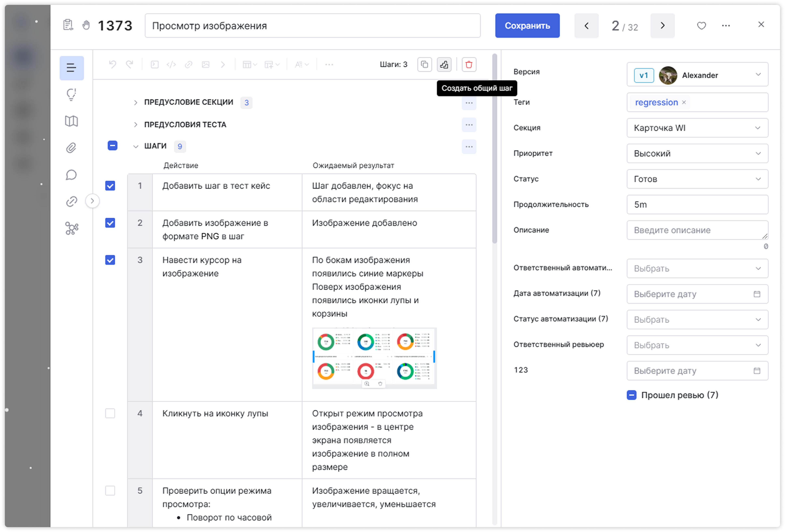The height and width of the screenshot is (532, 785).
Task: Uncheck step 3 checkbox
Action: (x=110, y=260)
